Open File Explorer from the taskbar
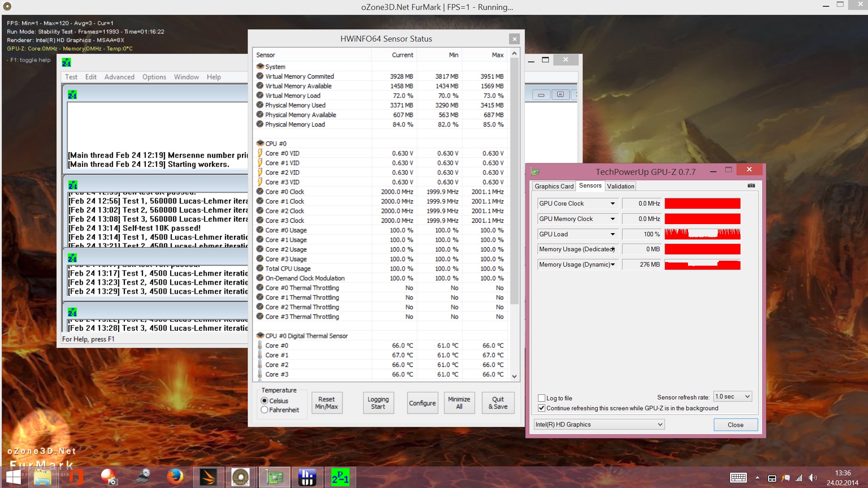This screenshot has width=868, height=488. (x=43, y=477)
